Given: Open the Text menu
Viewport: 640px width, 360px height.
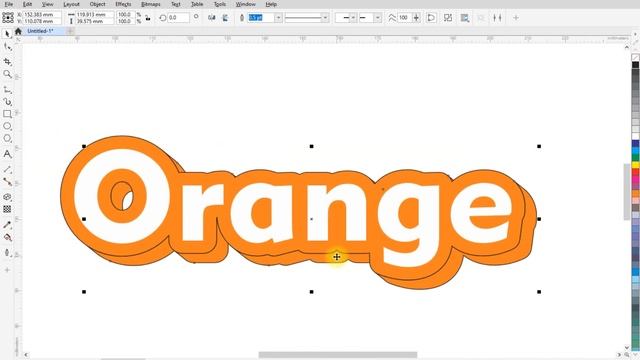Looking at the screenshot, I should [x=176, y=4].
